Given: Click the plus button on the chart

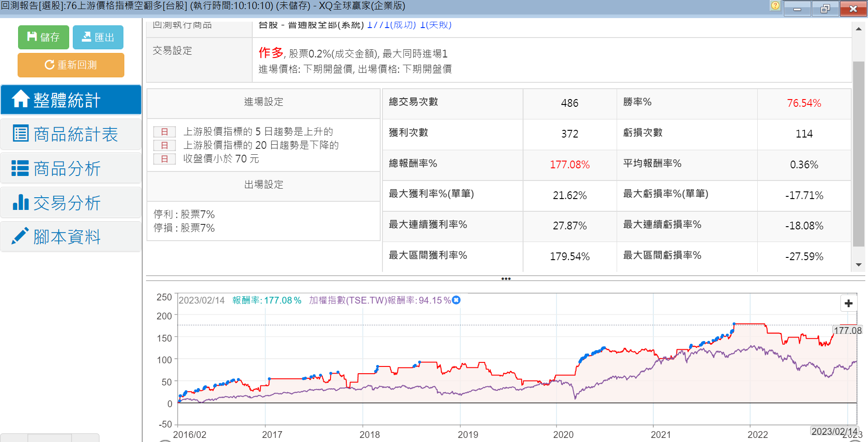Looking at the screenshot, I should 848,303.
